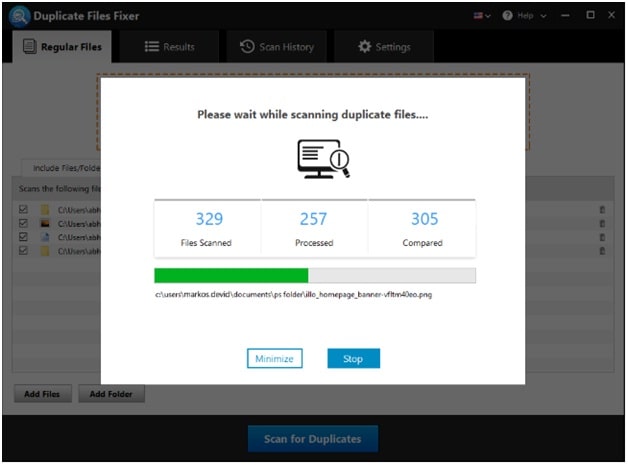Viewport: 628px width, 465px height.
Task: Click the 329 Files Scanned counter
Action: 207,229
